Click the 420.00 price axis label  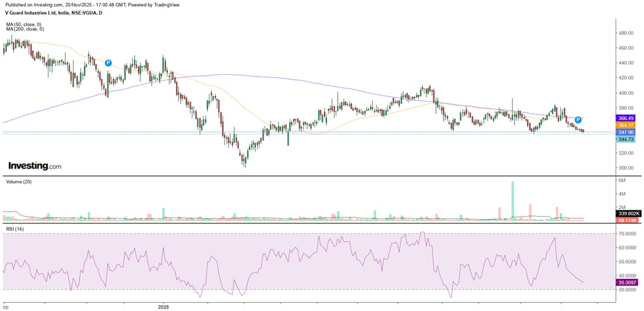626,78
